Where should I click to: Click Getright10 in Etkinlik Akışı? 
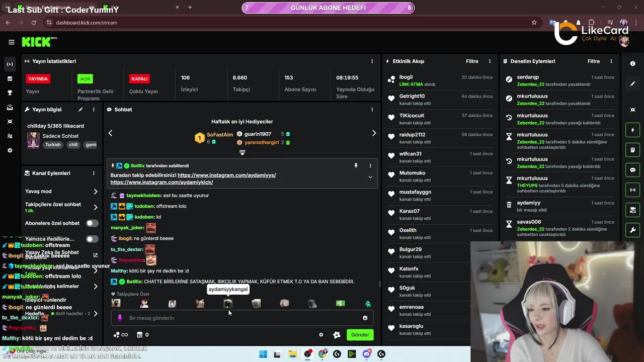coord(412,96)
